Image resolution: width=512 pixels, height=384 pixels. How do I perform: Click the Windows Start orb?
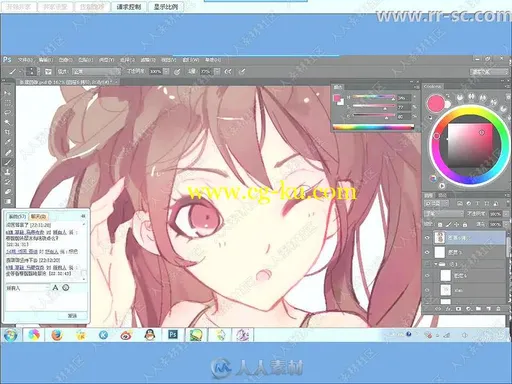tap(10, 335)
